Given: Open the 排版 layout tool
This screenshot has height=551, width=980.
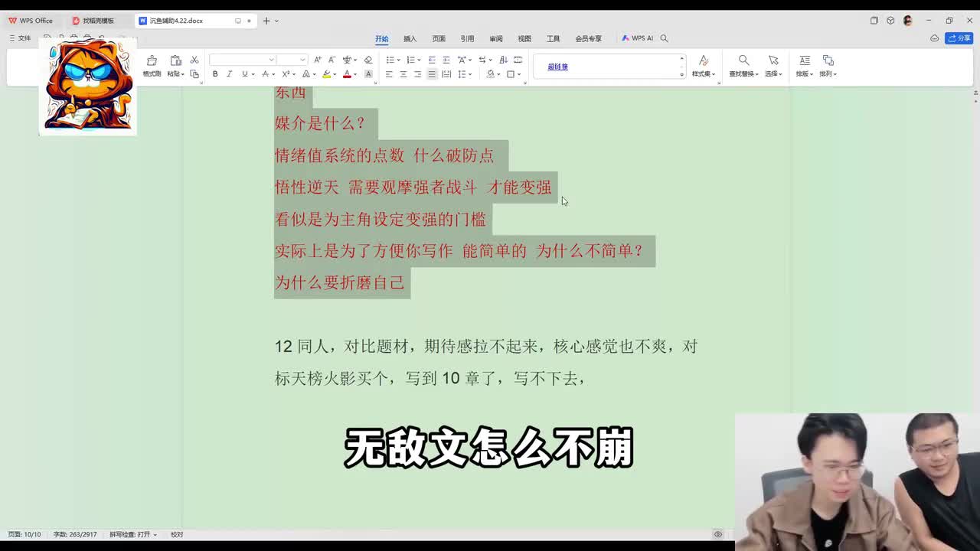Looking at the screenshot, I should [x=804, y=67].
